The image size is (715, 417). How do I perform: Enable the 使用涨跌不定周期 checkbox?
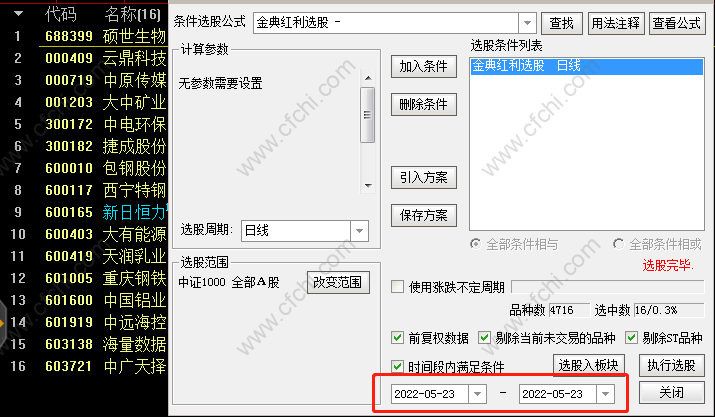[x=397, y=287]
